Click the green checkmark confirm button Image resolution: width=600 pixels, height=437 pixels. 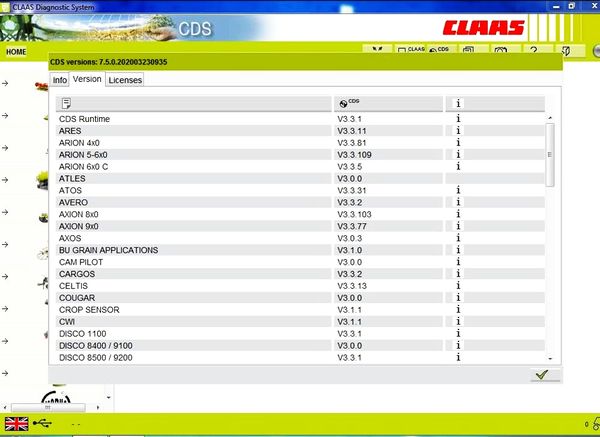tap(541, 374)
